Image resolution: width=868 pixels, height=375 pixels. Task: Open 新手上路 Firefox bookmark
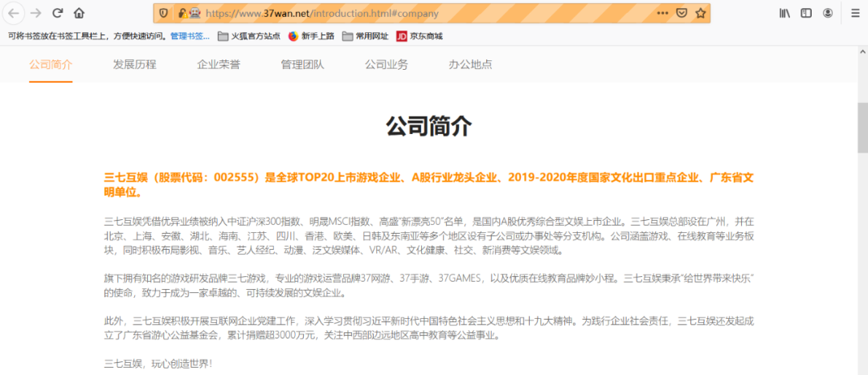coord(311,36)
